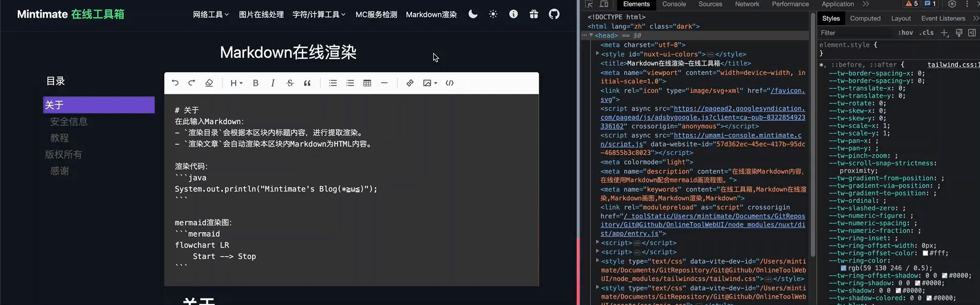Toggle the computed styles sidebar icon
Image resolution: width=980 pixels, height=305 pixels.
(972, 33)
